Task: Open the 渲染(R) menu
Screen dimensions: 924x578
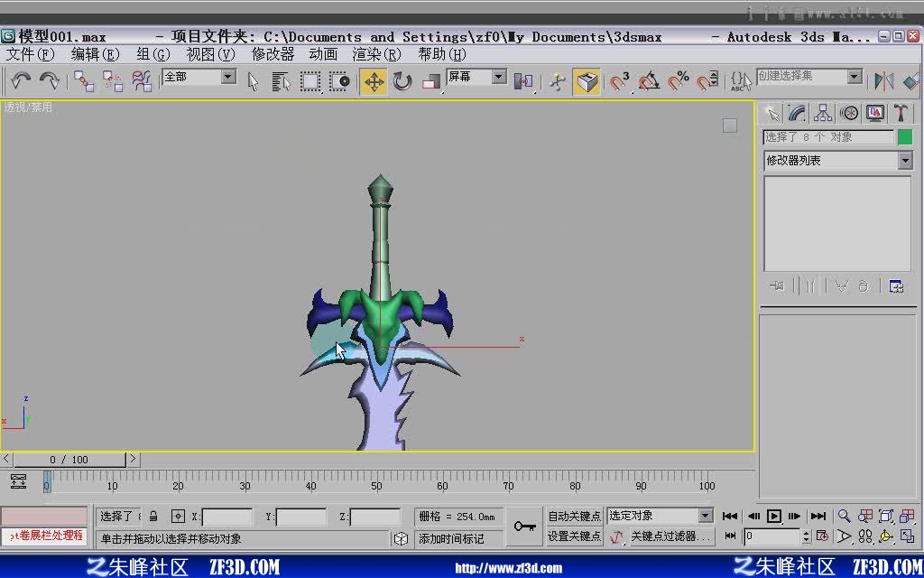Action: click(x=376, y=54)
